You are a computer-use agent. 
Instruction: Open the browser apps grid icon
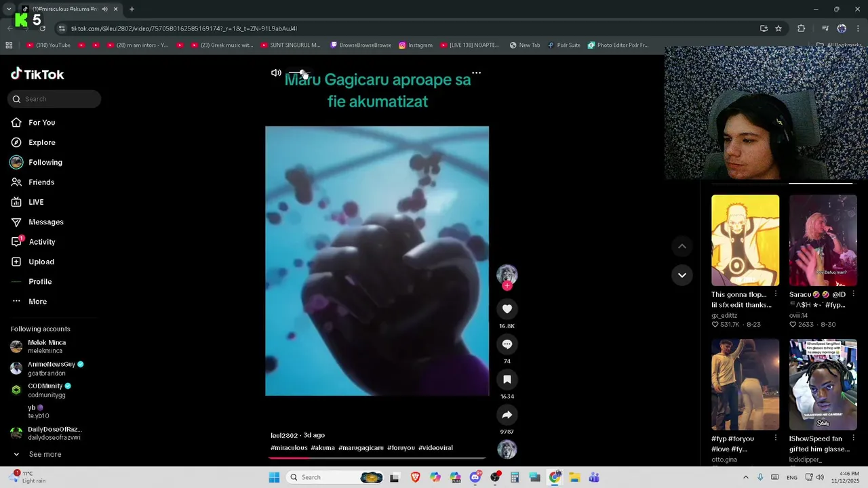click(9, 45)
